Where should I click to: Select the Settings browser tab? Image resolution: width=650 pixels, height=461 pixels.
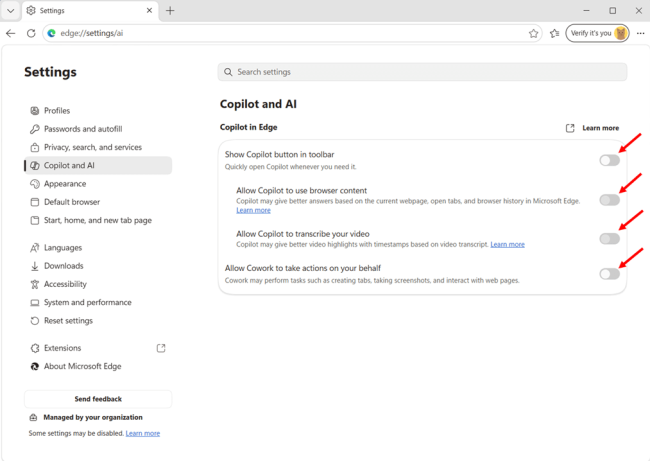click(90, 11)
